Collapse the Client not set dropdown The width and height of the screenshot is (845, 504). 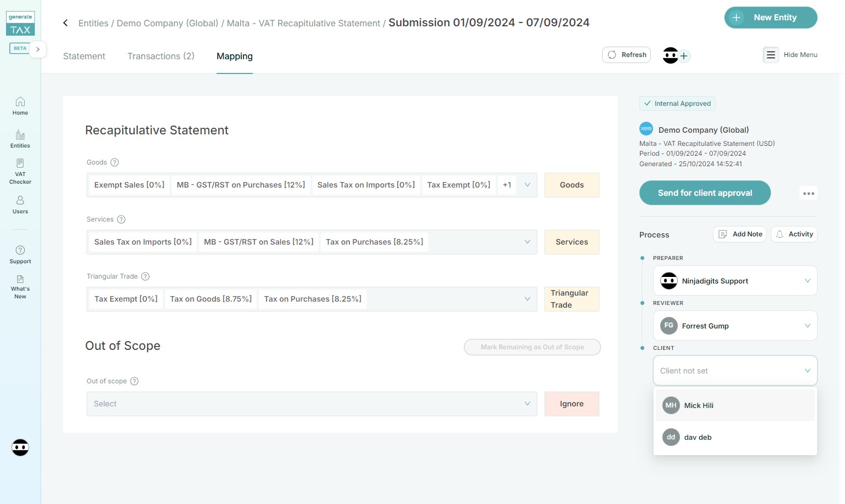[735, 371]
